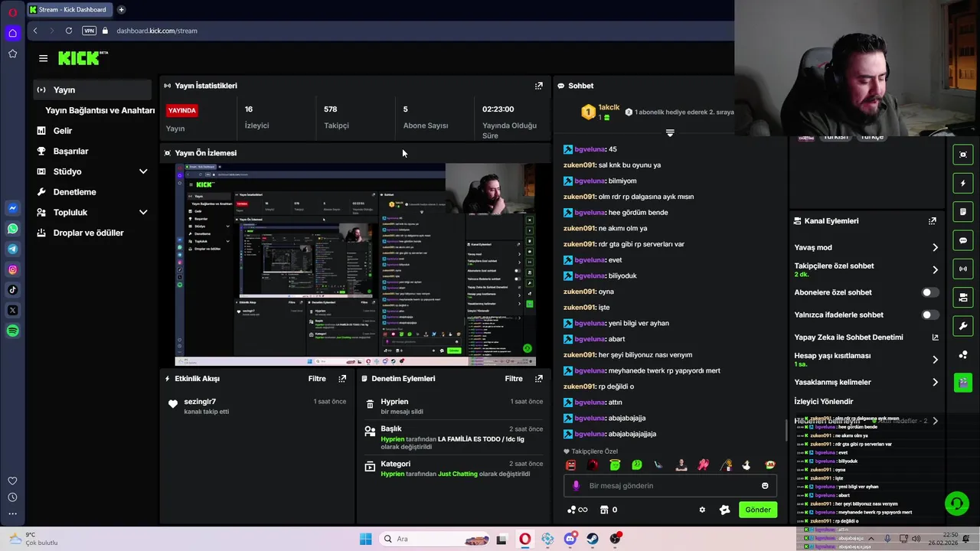Open Filtre in Denetim Eylemleri panel

pyautogui.click(x=514, y=379)
